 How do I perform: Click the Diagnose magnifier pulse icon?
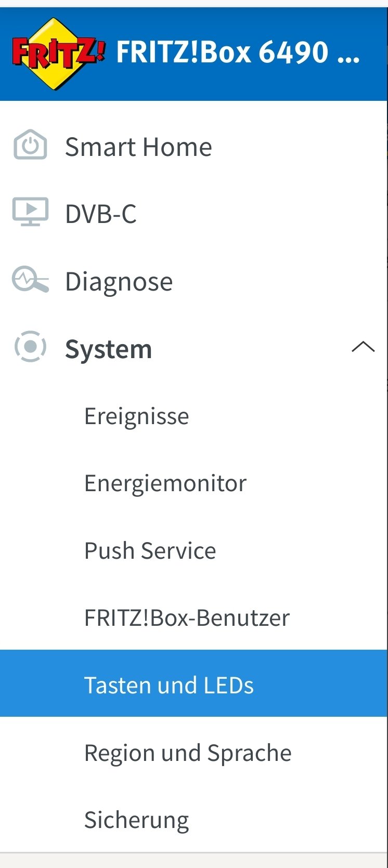(x=30, y=280)
